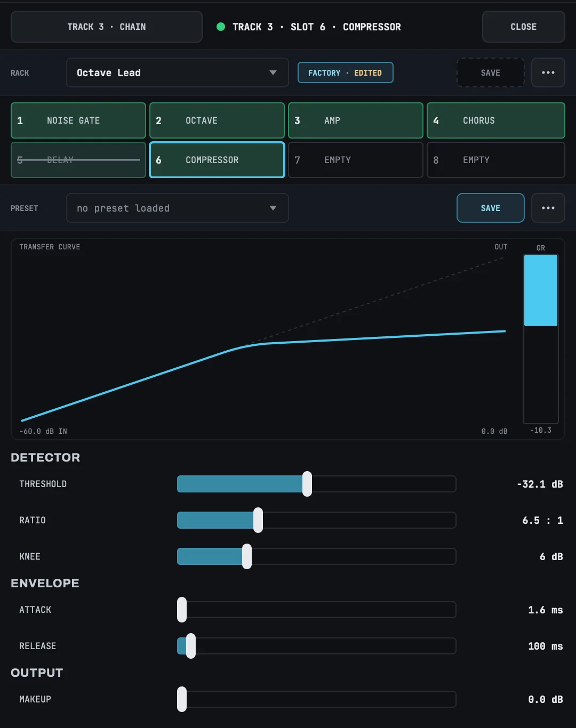Click the Threshold slider handle

pyautogui.click(x=307, y=484)
